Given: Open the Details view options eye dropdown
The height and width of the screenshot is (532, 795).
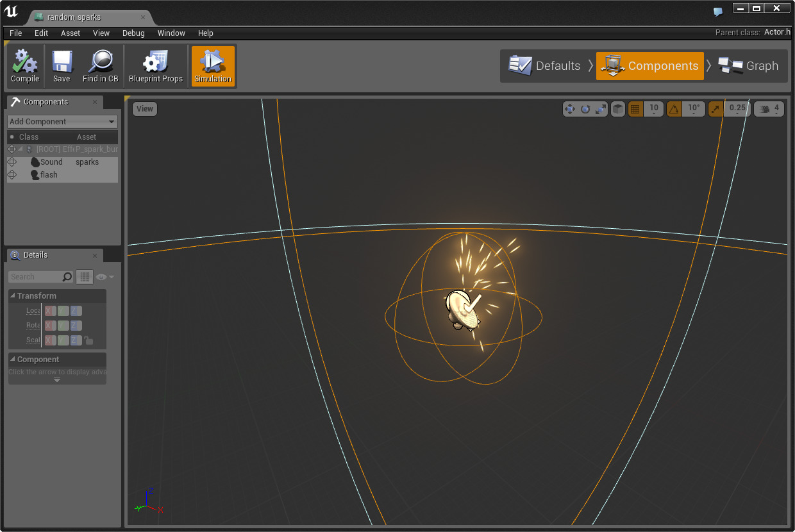Looking at the screenshot, I should click(x=105, y=277).
